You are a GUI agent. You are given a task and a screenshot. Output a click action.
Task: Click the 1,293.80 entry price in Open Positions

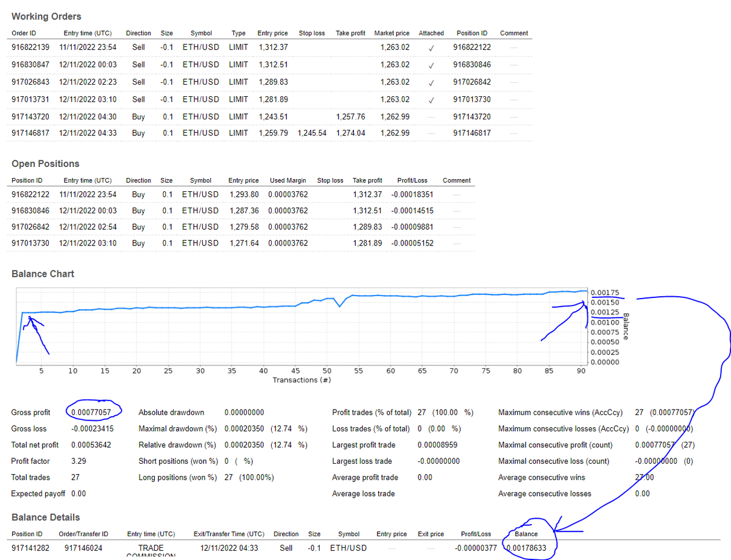pos(244,194)
